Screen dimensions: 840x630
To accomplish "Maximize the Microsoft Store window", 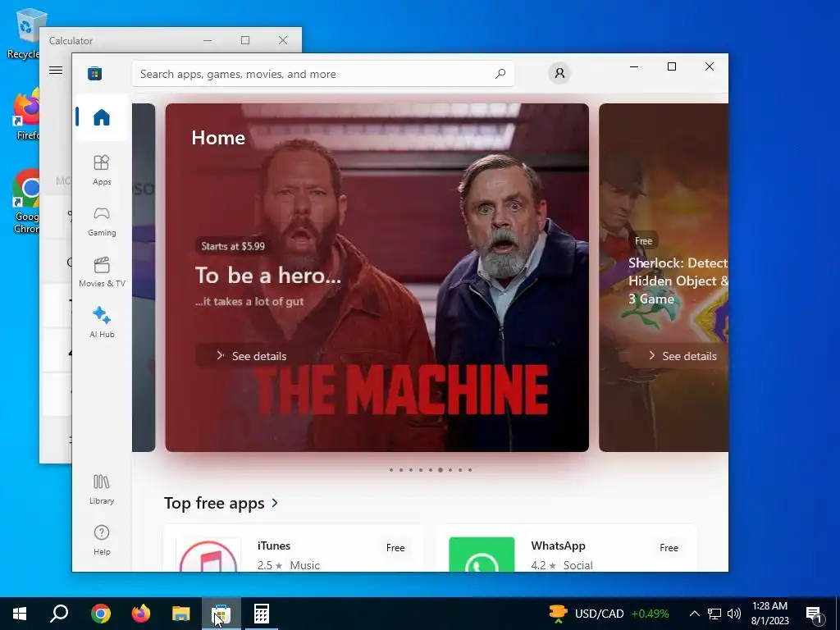I will 672,66.
